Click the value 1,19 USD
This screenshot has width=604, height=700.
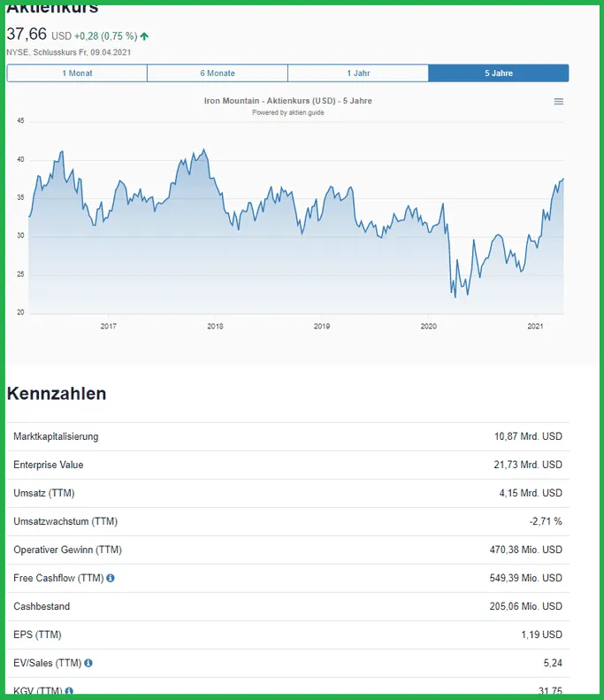(x=542, y=635)
